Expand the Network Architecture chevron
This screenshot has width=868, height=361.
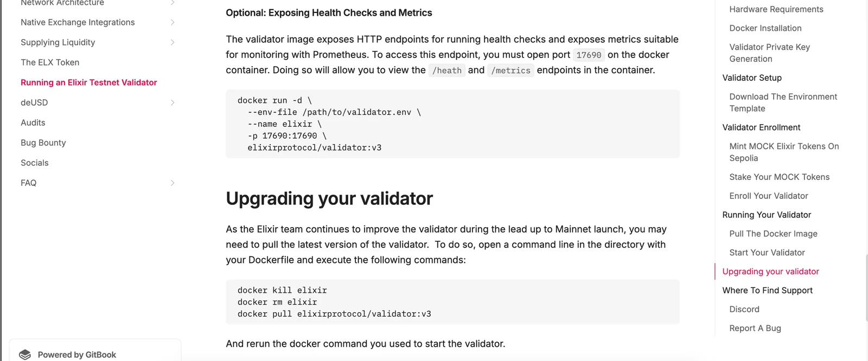173,3
